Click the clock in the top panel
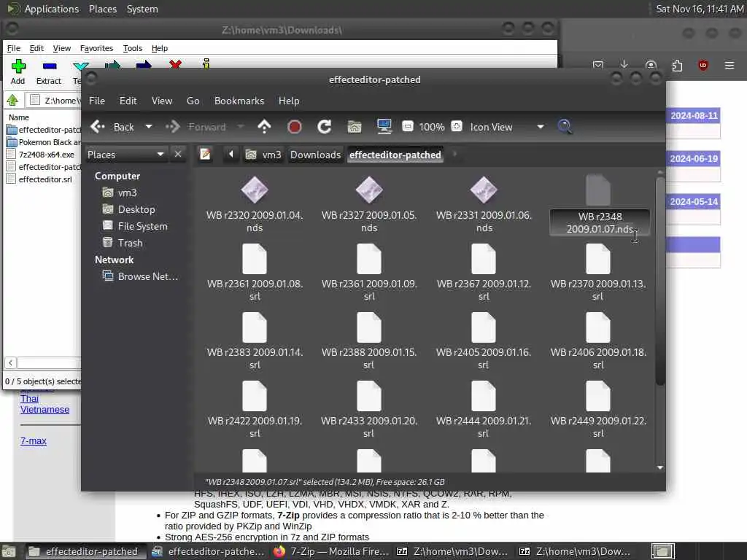The width and height of the screenshot is (747, 560). (x=700, y=9)
